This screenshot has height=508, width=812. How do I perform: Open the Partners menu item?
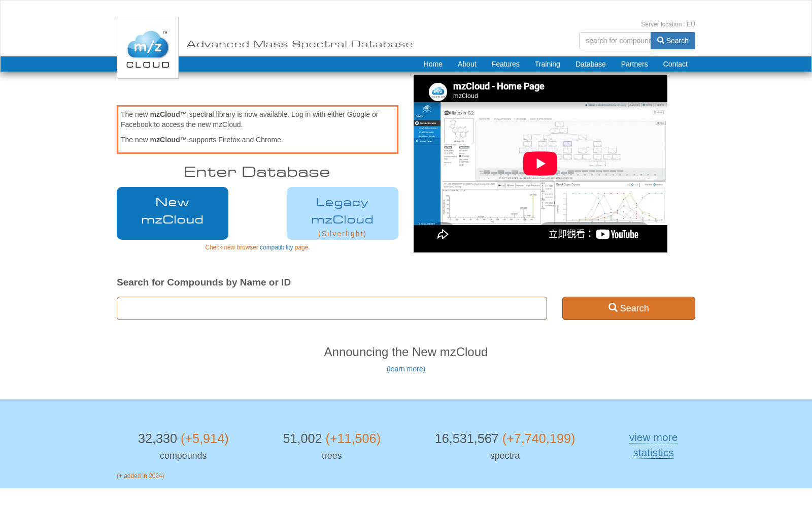tap(634, 64)
